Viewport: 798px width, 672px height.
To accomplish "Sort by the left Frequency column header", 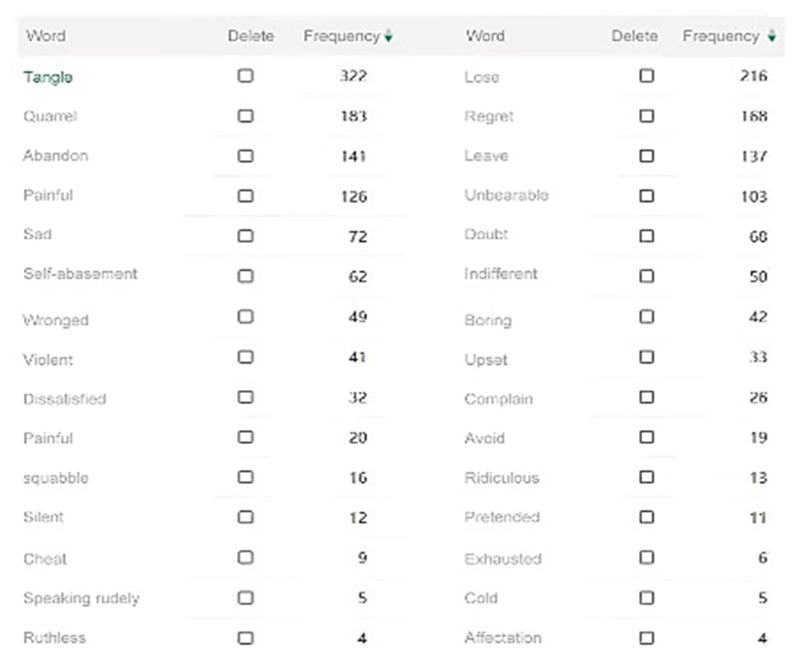I will 342,36.
